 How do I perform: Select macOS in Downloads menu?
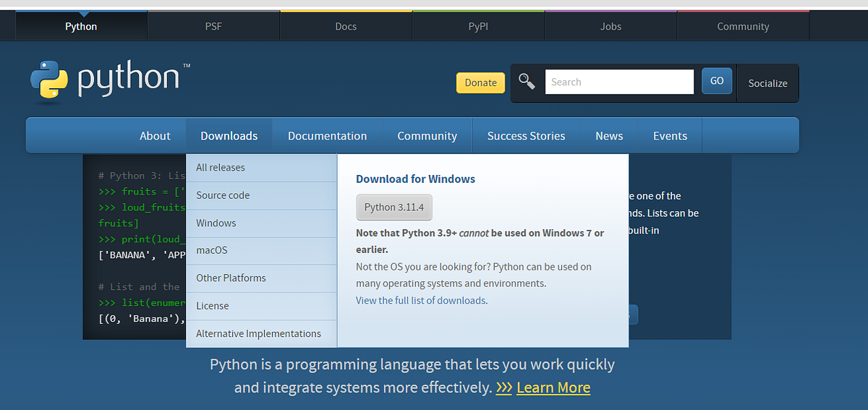(x=261, y=250)
